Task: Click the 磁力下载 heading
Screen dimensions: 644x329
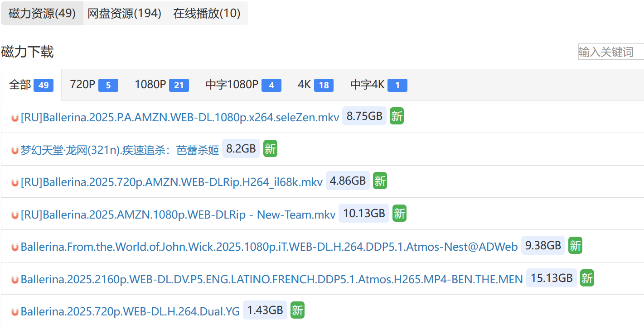Action: pos(27,52)
